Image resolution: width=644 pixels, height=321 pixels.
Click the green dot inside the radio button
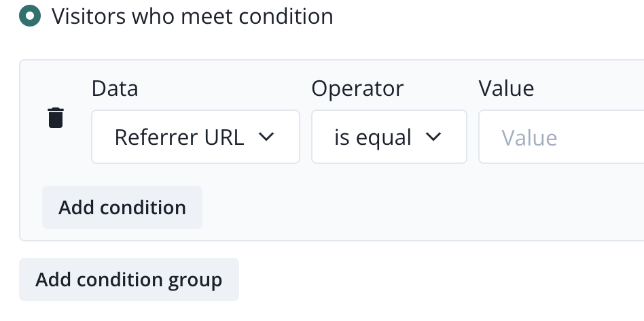click(30, 16)
